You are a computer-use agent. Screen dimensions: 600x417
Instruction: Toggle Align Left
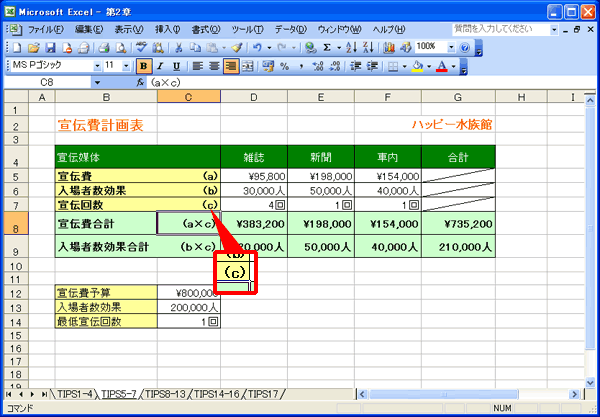[197, 67]
